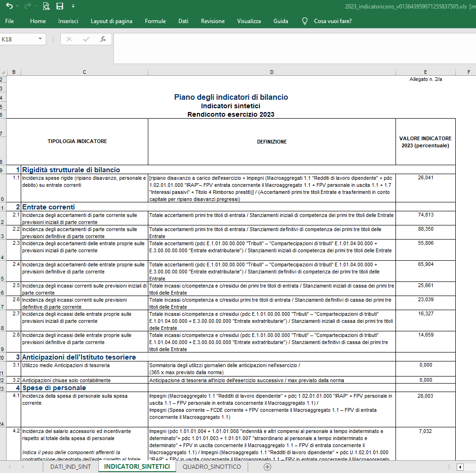Click the 'Piano degli indicatori di bilancio' title
This screenshot has width=476, height=473.
[x=231, y=97]
